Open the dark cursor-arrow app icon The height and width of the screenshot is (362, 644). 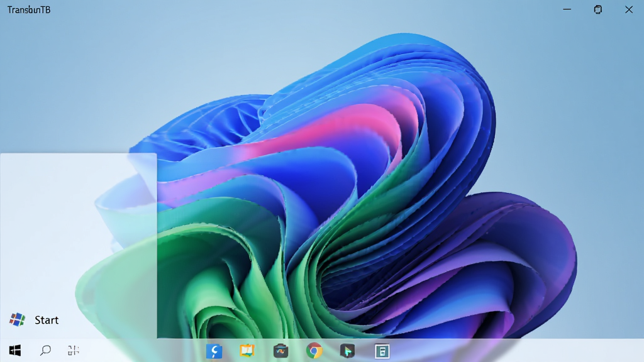(x=347, y=351)
